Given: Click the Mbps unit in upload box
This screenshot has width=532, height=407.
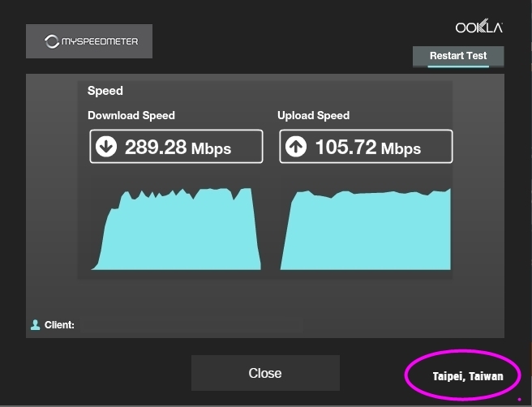Looking at the screenshot, I should pyautogui.click(x=401, y=148).
